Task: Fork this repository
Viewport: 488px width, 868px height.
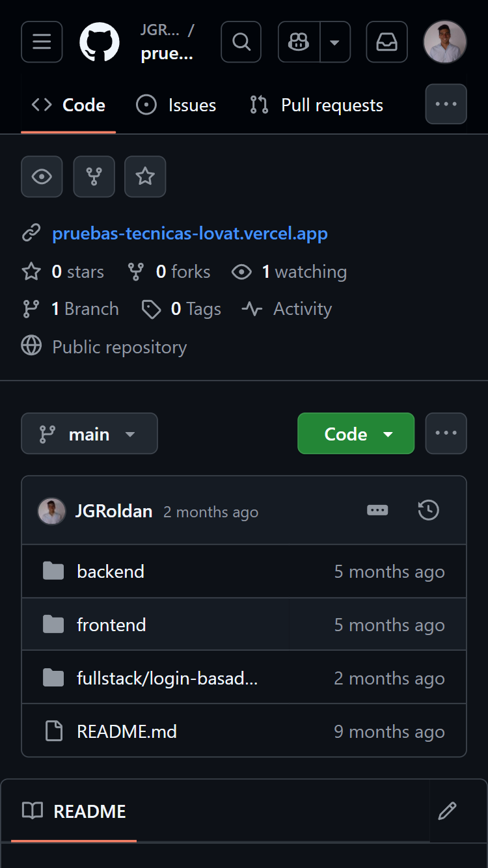Action: click(94, 176)
